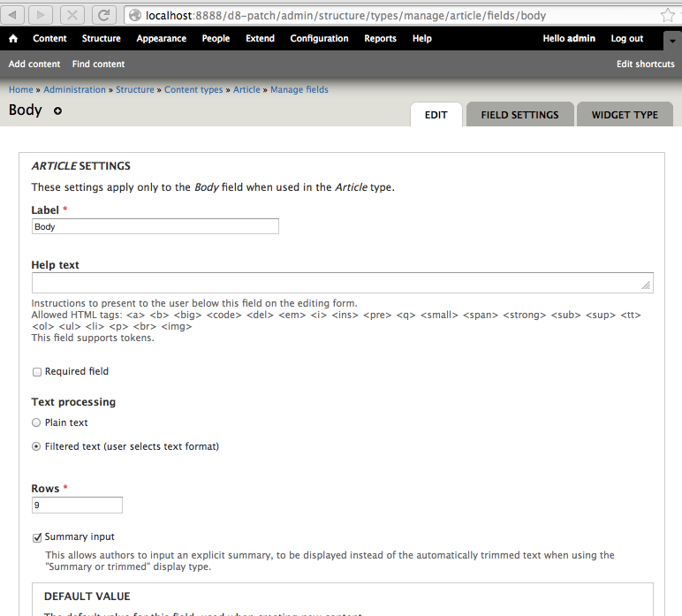The height and width of the screenshot is (616, 682).
Task: Switch to the WIDGET TYPE tab
Action: pos(625,115)
